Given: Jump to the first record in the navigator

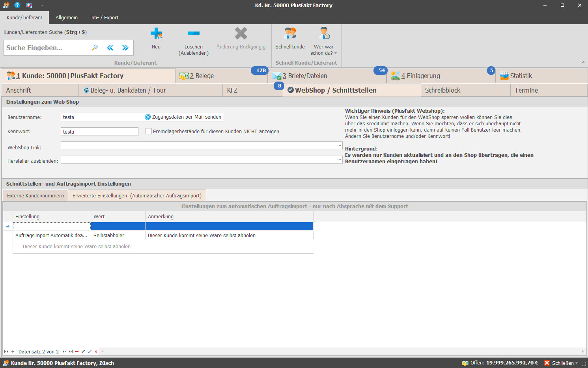Looking at the screenshot, I should pyautogui.click(x=6, y=351).
